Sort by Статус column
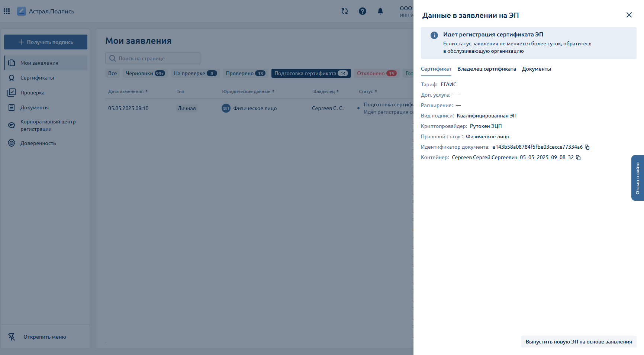644x355 pixels. [368, 91]
